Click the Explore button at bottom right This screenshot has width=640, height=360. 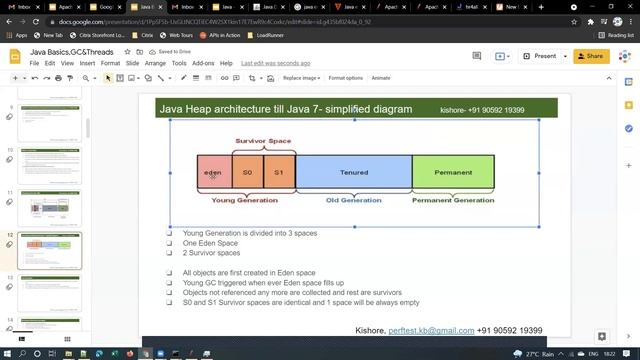point(602,336)
